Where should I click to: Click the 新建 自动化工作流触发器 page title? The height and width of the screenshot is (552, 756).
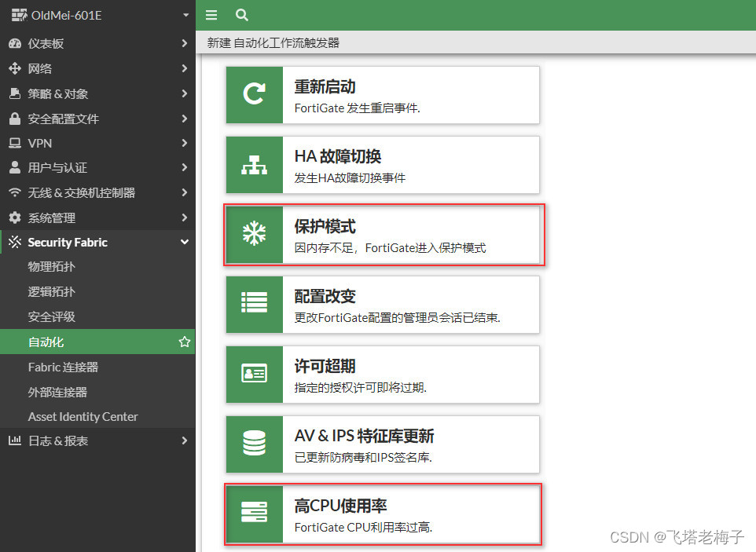[273, 43]
